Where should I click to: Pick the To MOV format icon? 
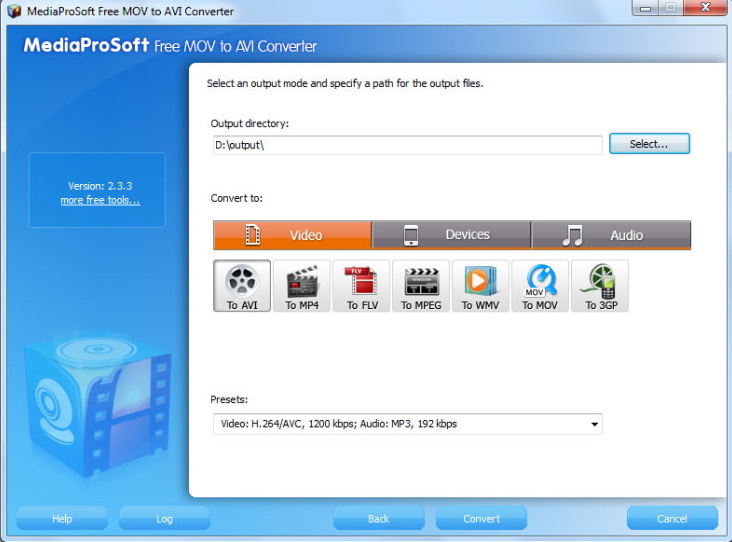click(x=540, y=286)
